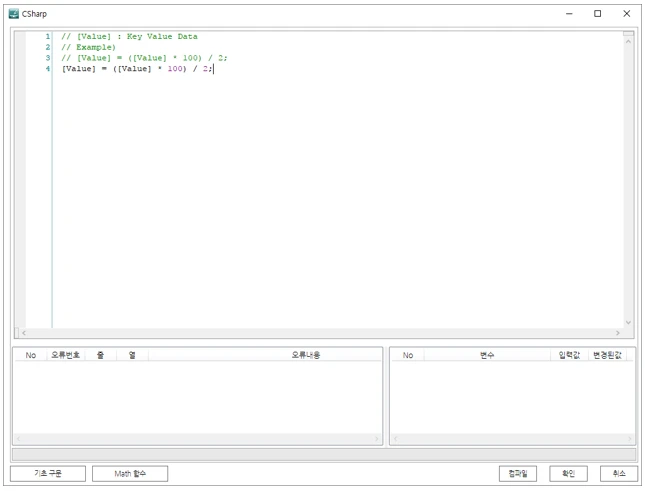Cancel with the 취소 button
Image resolution: width=645 pixels, height=491 pixels.
619,473
